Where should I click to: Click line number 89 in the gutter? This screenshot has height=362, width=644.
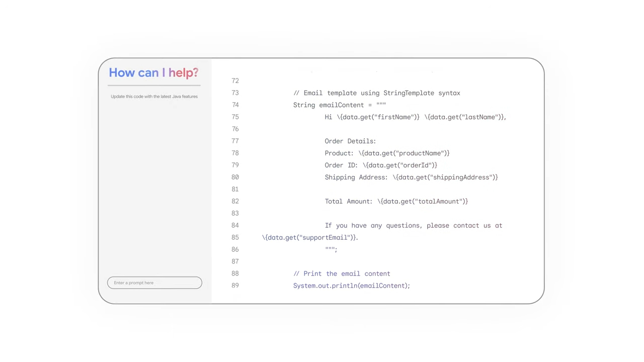(235, 286)
